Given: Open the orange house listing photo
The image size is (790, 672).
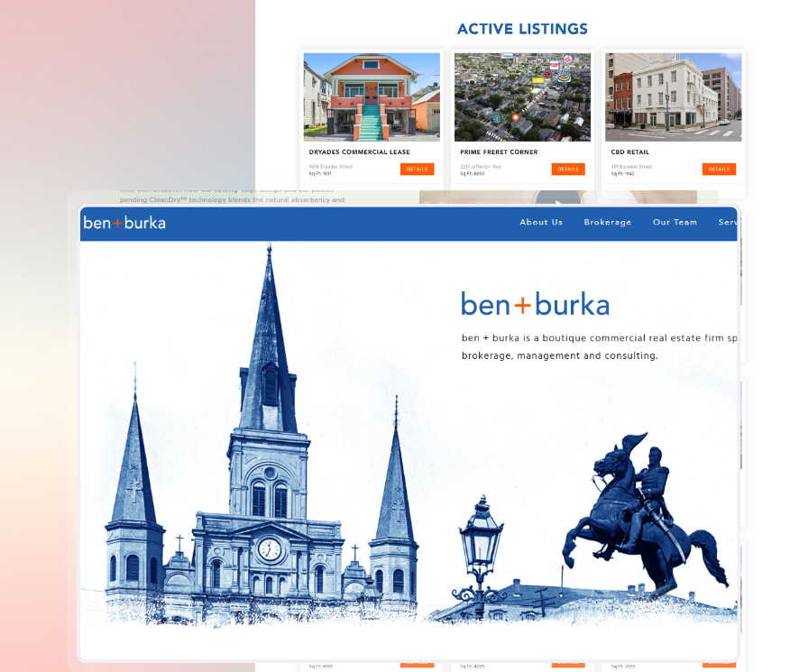Looking at the screenshot, I should 372,97.
